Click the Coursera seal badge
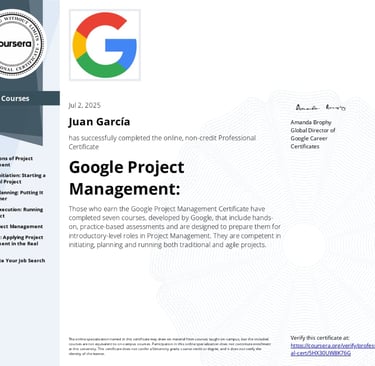375x366 pixels. (22, 44)
